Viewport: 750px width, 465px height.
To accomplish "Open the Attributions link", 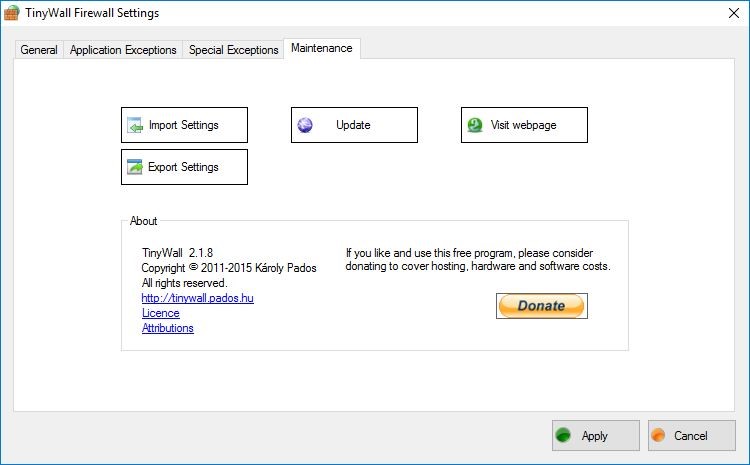I will pyautogui.click(x=167, y=328).
